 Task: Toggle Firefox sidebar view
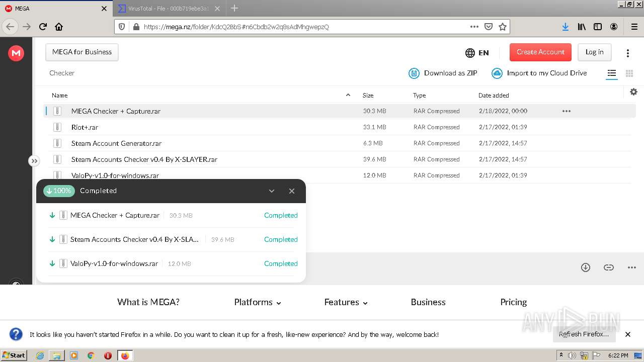click(x=598, y=27)
